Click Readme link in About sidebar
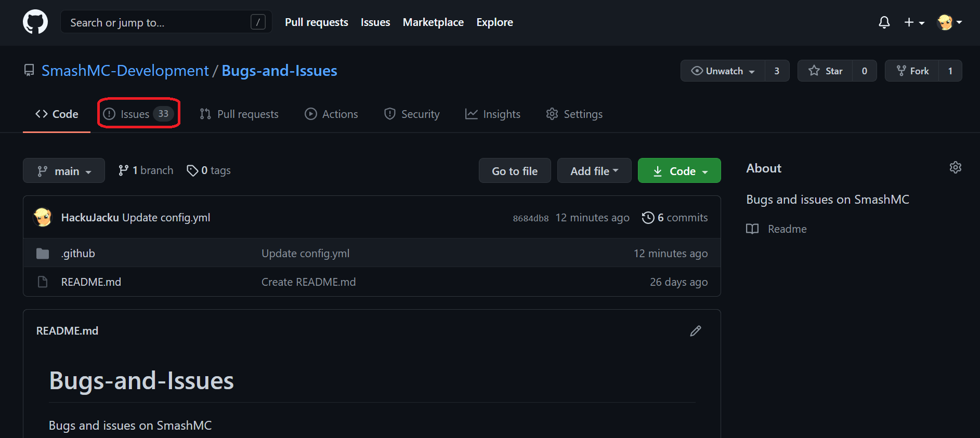The height and width of the screenshot is (438, 980). (787, 229)
